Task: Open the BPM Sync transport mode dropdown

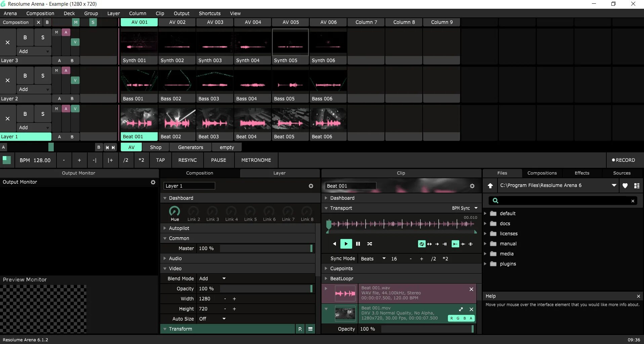Action: click(465, 208)
